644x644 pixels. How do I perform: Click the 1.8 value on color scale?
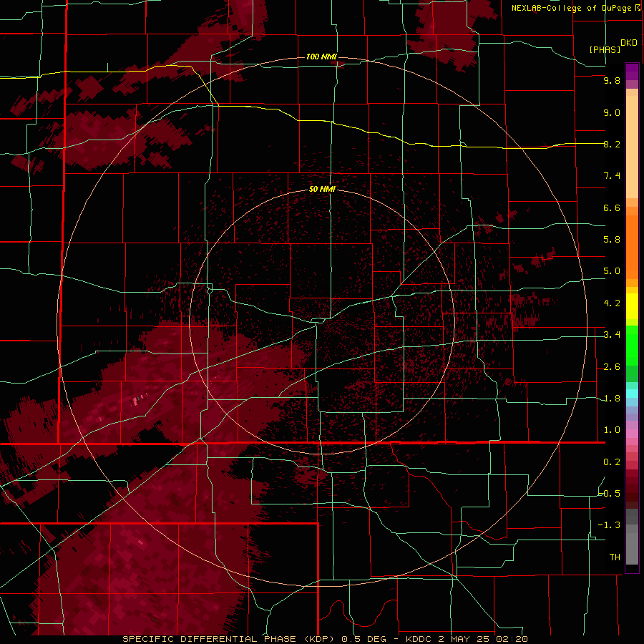[612, 399]
